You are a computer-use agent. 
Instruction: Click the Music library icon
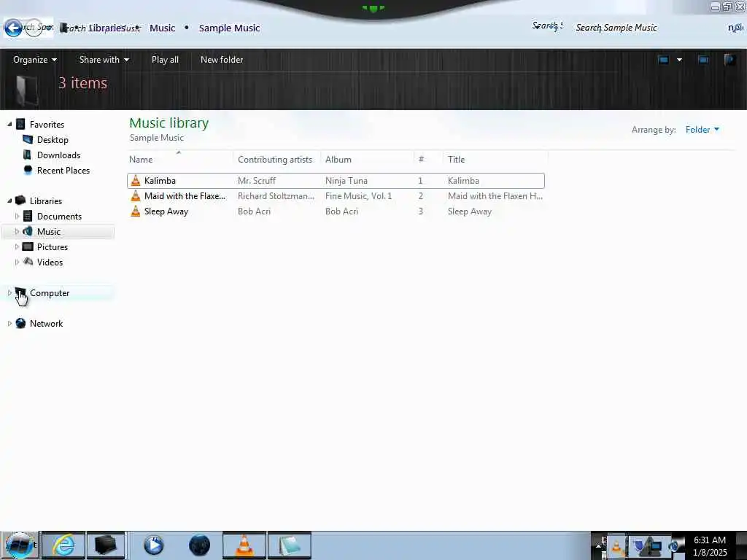28,231
